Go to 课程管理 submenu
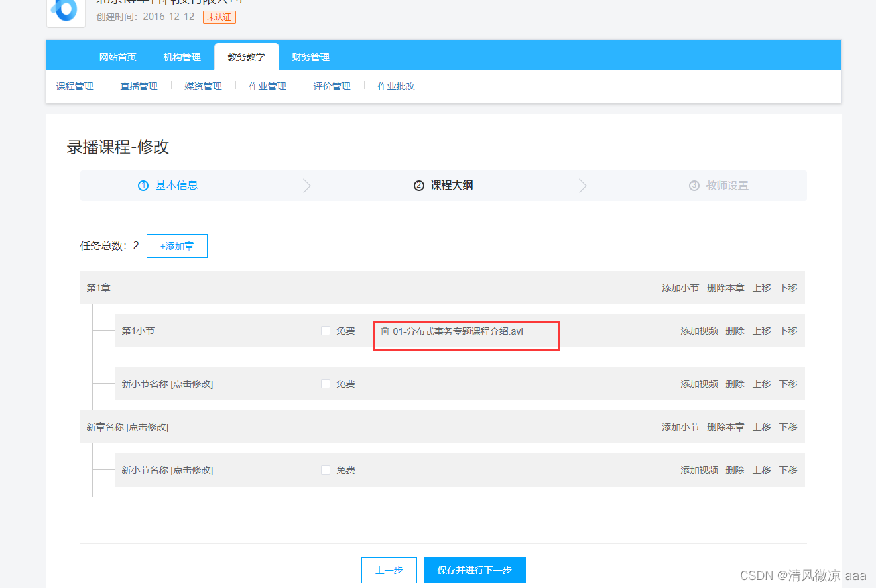Viewport: 876px width, 588px height. click(x=75, y=86)
